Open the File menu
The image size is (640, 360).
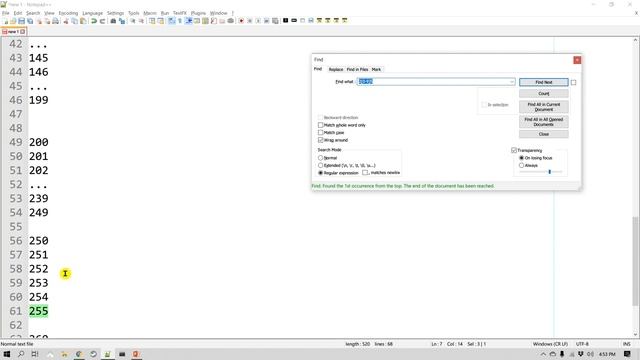tap(6, 13)
